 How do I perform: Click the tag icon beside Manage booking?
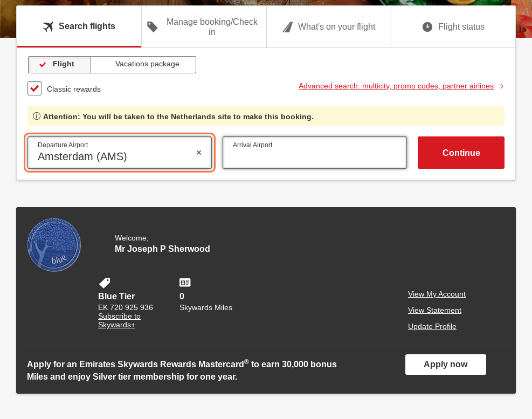click(x=152, y=27)
